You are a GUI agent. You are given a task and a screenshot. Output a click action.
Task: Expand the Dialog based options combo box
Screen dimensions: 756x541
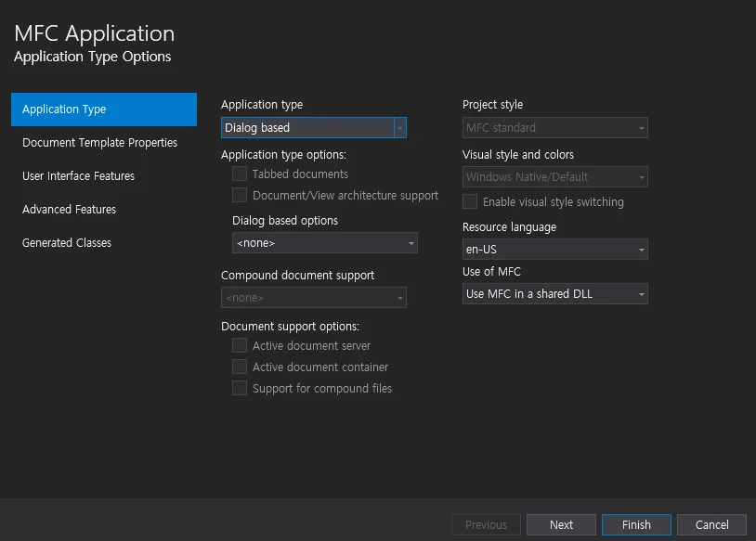tap(324, 243)
